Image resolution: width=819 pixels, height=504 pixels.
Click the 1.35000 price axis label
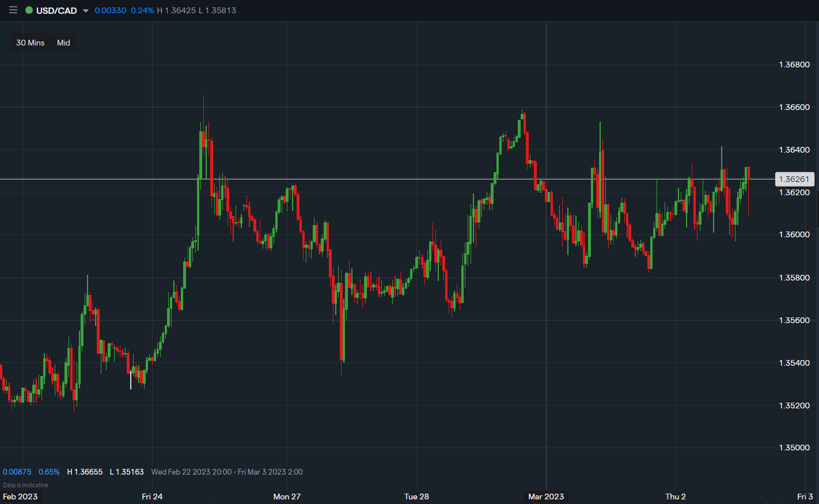coord(794,448)
